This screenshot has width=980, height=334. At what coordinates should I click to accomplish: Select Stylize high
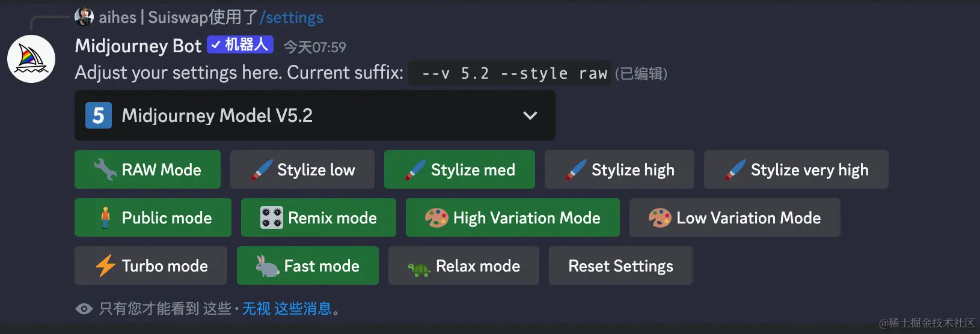pyautogui.click(x=619, y=169)
